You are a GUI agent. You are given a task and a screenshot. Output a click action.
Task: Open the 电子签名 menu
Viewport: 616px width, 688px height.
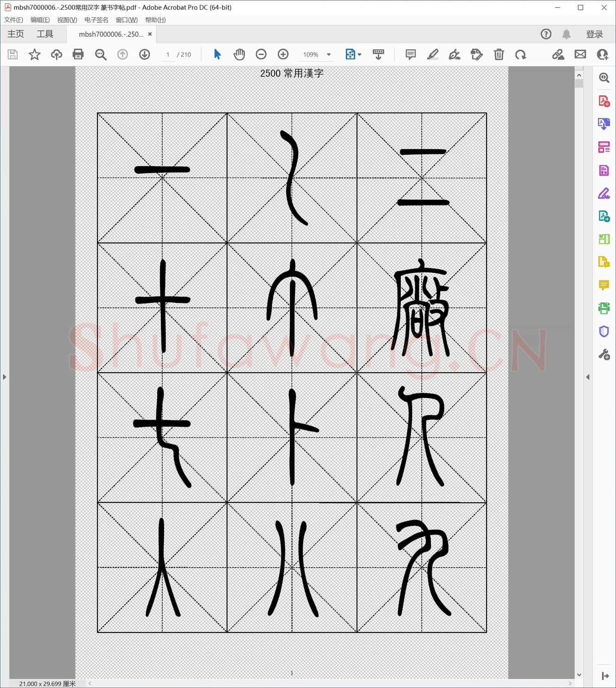point(97,20)
